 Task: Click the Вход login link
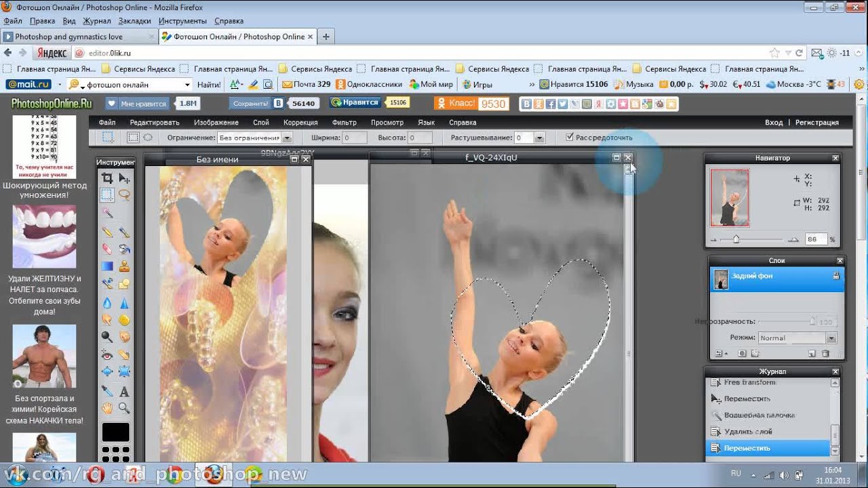click(774, 123)
